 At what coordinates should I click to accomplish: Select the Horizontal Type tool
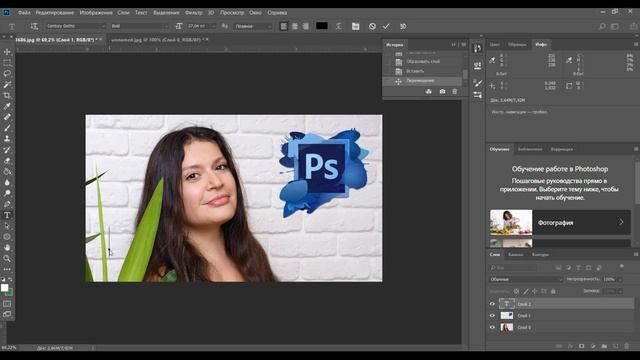[7, 215]
